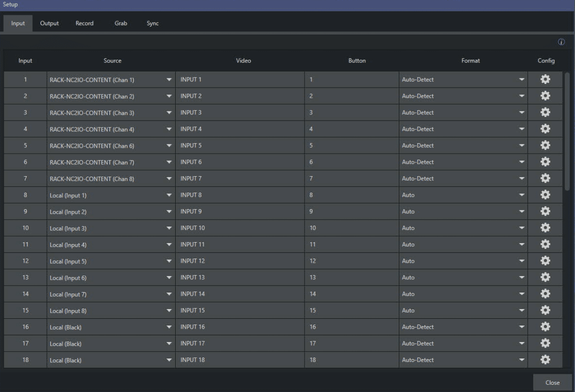Click the gear icon for input 5
575x392 pixels.
(x=545, y=145)
